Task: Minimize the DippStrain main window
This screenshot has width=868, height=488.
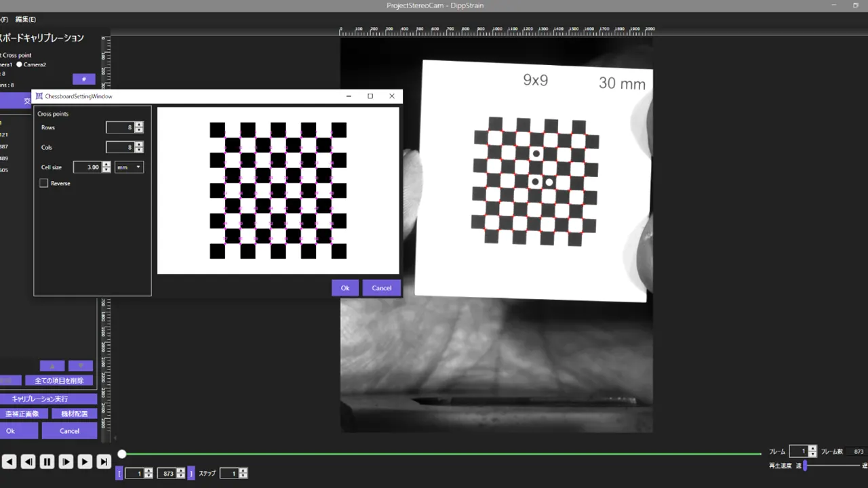Action: 833,5
